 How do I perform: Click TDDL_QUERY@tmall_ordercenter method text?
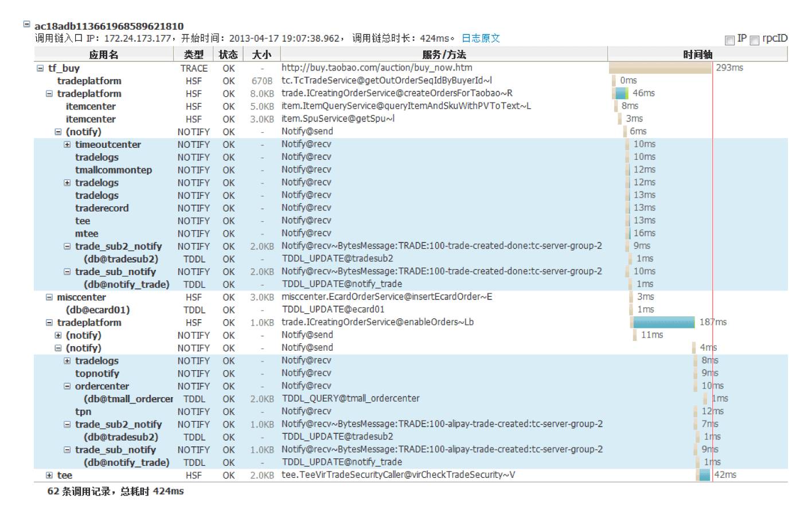350,398
